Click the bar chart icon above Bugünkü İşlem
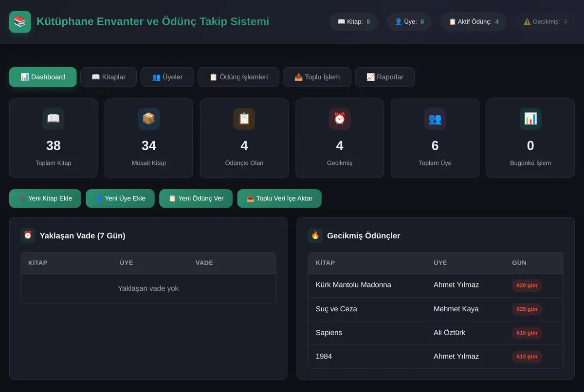Image resolution: width=584 pixels, height=392 pixels. tap(530, 119)
